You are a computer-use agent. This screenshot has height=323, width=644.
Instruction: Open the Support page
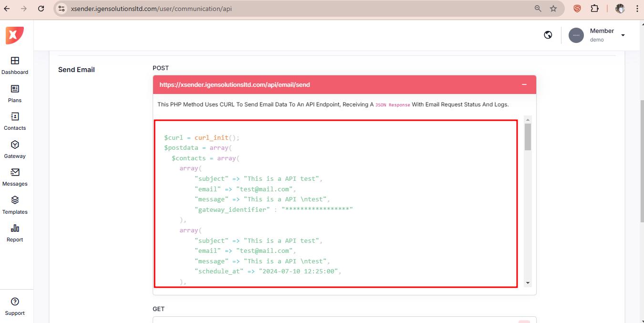15,306
